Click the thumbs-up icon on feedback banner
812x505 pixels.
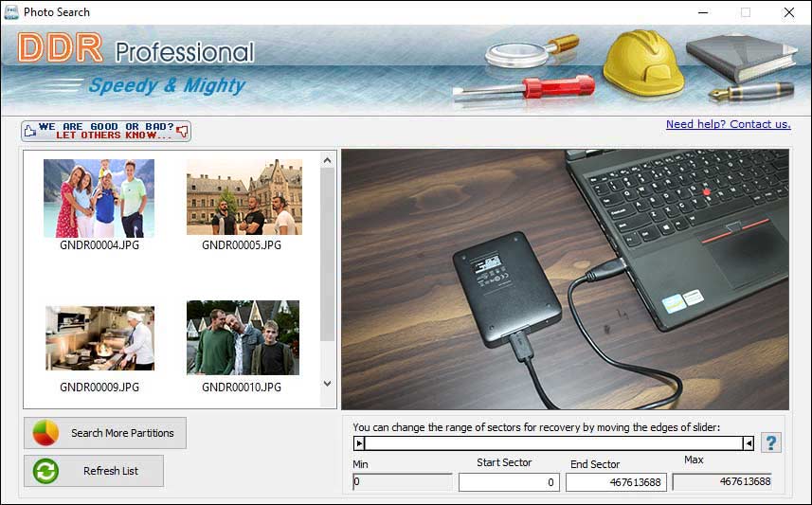[30, 131]
